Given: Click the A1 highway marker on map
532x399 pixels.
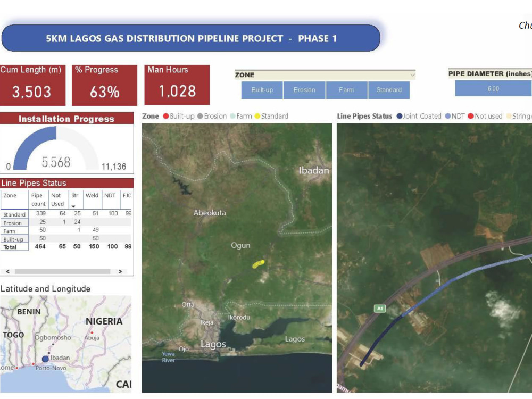Looking at the screenshot, I should click(379, 309).
